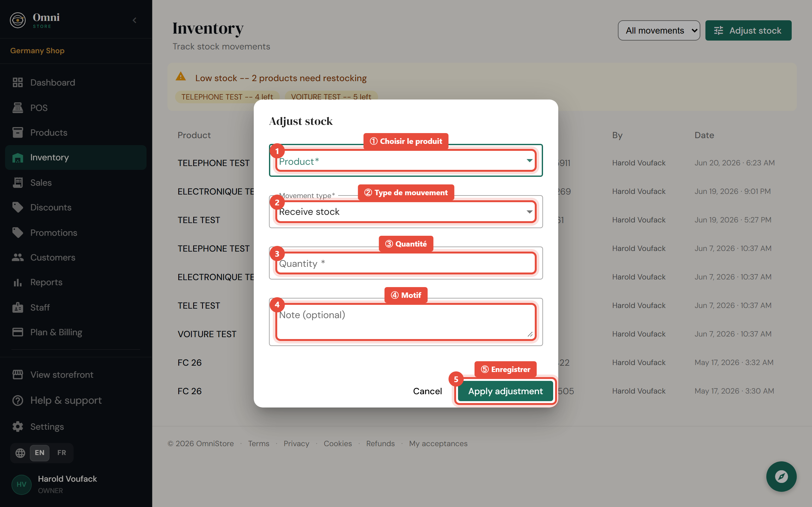Cancel the Adjust stock dialog
Screen dimensions: 812x507
coord(427,391)
